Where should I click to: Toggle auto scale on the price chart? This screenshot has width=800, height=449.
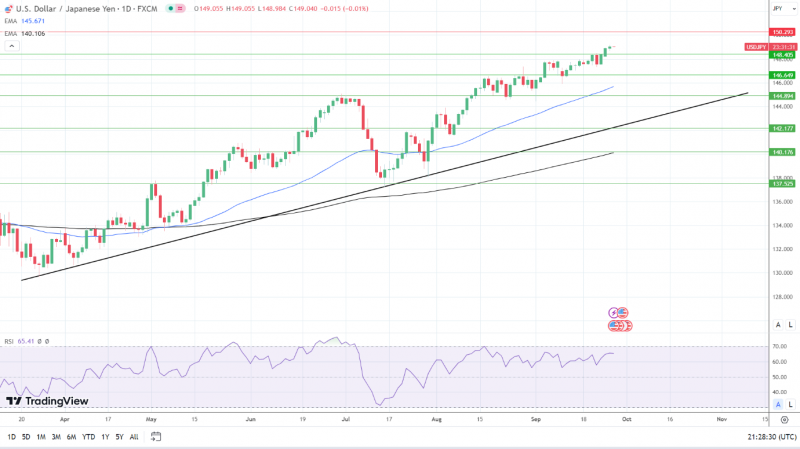pos(778,325)
